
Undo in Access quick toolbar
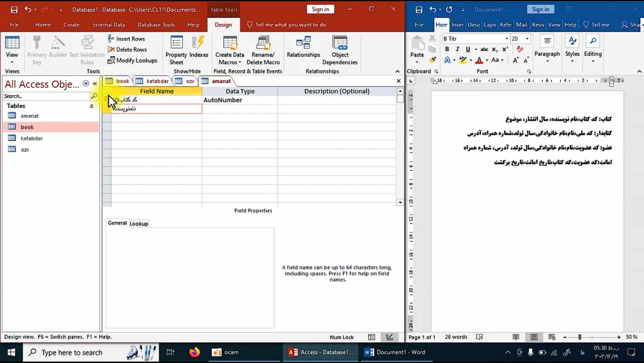pos(28,10)
